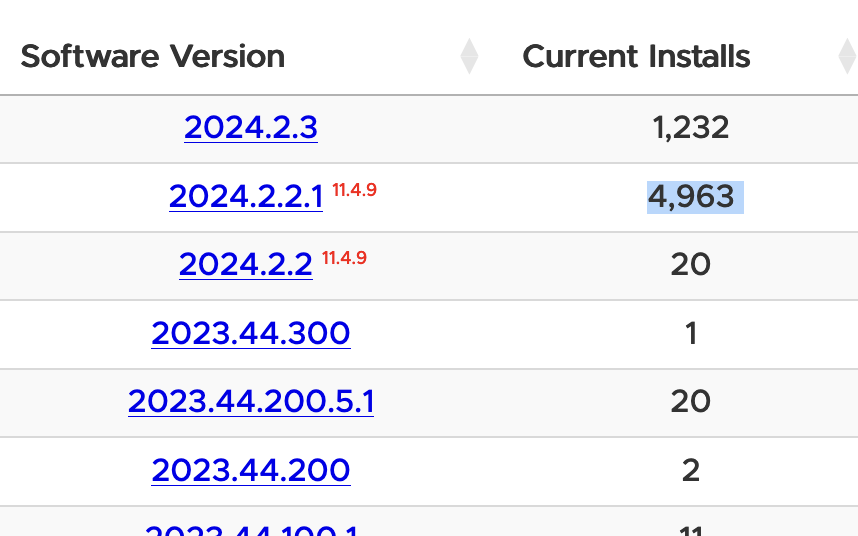858x536 pixels.
Task: Open the 2023.44.300 version link
Action: pyautogui.click(x=251, y=334)
